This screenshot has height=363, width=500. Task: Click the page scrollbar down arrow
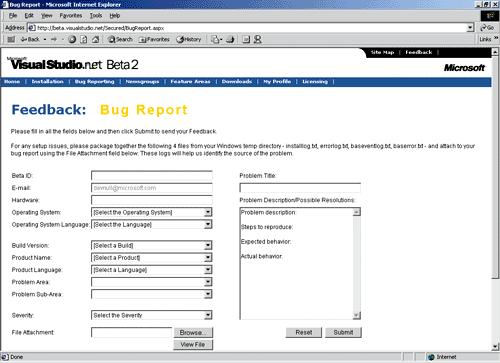coord(495,347)
